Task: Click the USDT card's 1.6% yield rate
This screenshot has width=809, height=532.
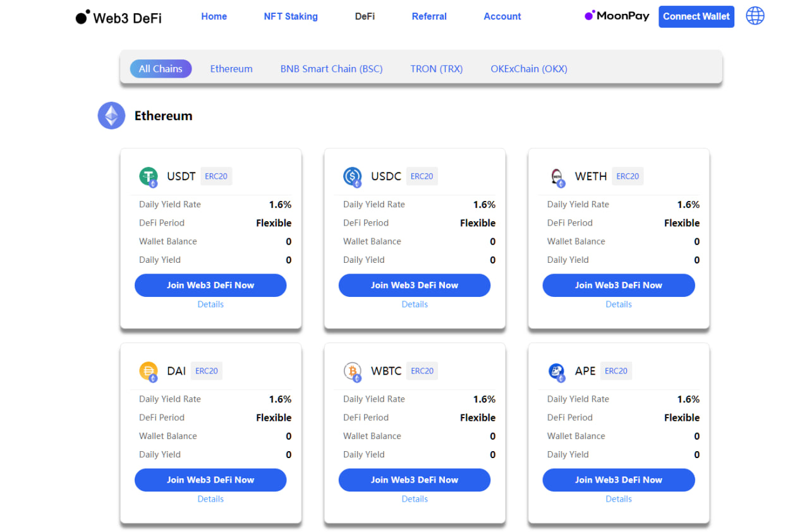Action: [x=280, y=205]
